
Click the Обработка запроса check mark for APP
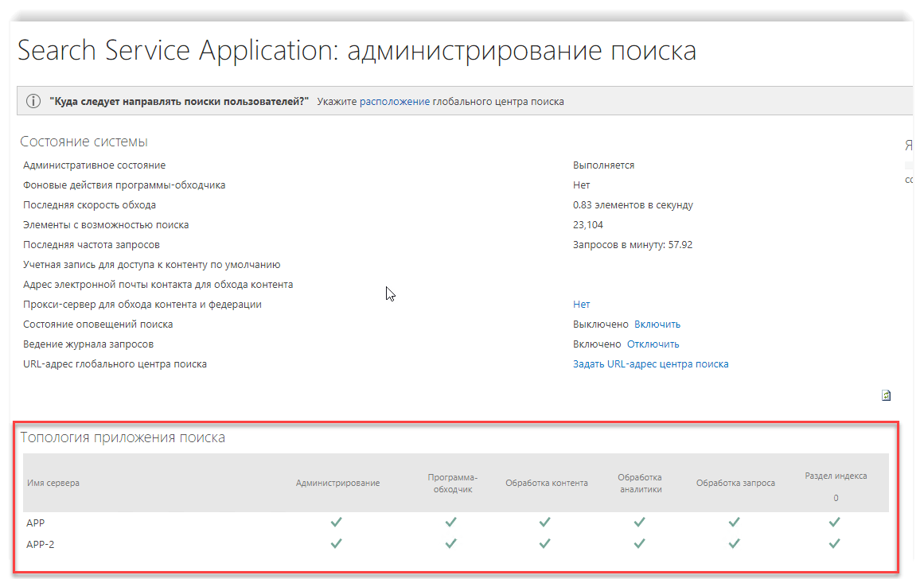(734, 523)
